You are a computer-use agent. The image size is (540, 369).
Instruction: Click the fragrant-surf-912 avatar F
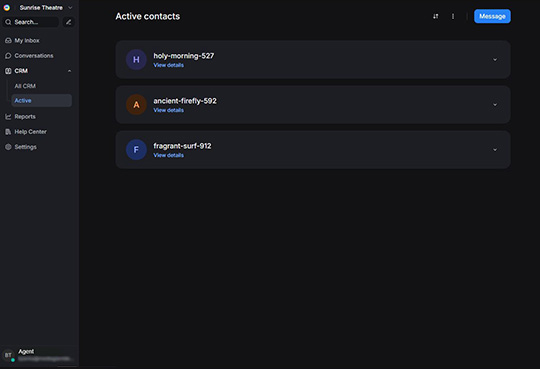tap(136, 150)
